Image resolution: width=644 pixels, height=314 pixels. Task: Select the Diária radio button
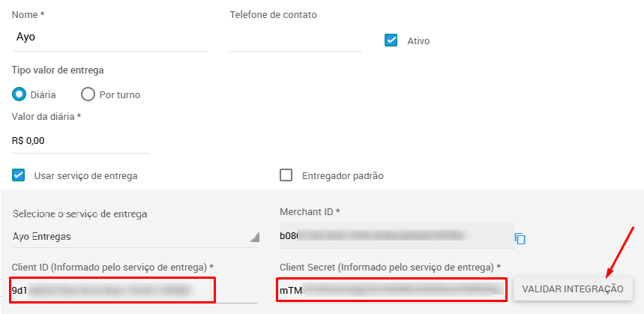coord(20,94)
